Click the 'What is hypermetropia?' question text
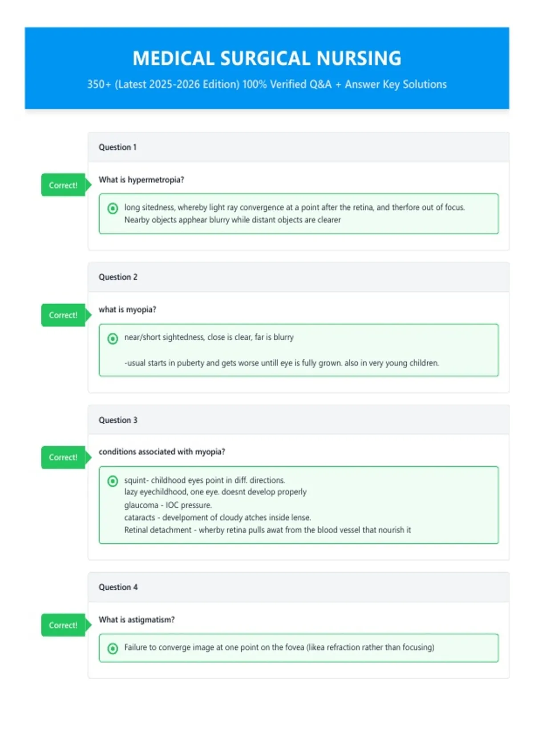 pos(142,180)
